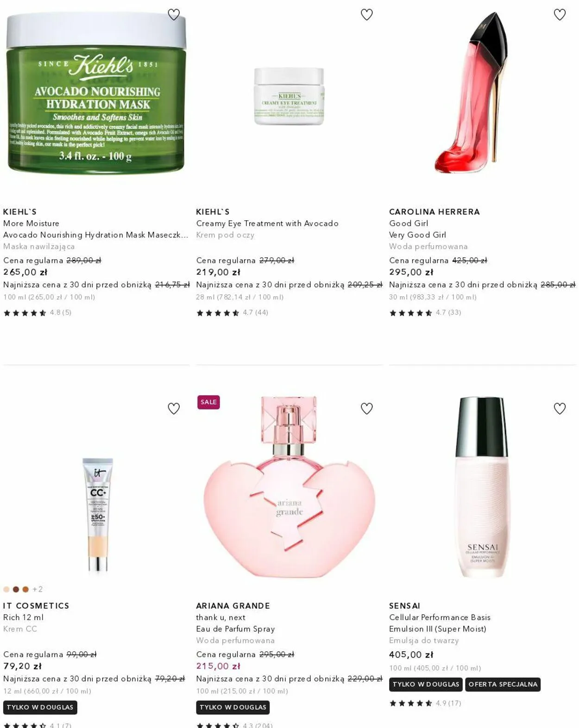Open the CAROLINA HERRERA brand link

click(434, 212)
